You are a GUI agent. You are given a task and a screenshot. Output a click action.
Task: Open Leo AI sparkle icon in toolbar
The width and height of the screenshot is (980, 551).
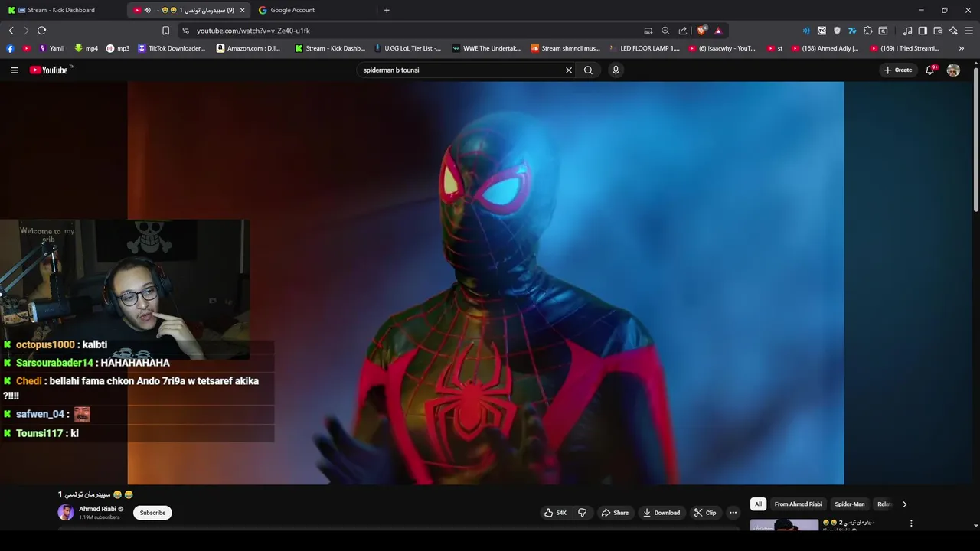(953, 31)
